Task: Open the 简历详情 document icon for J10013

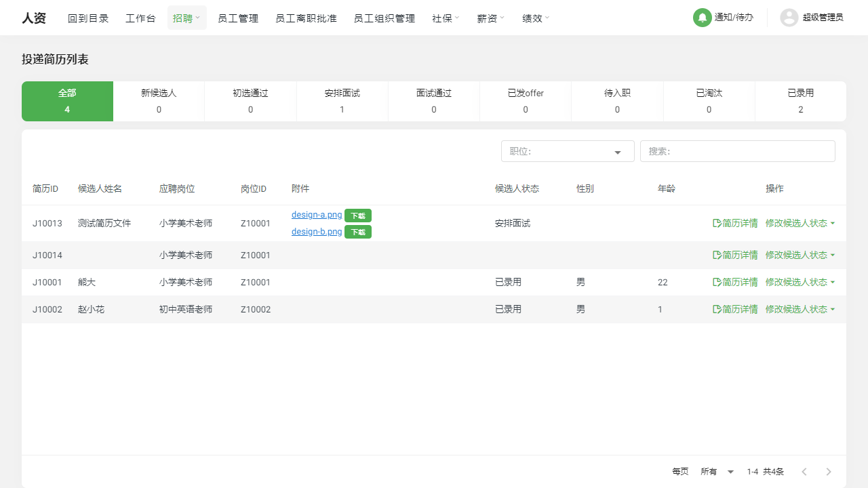Action: click(x=715, y=223)
